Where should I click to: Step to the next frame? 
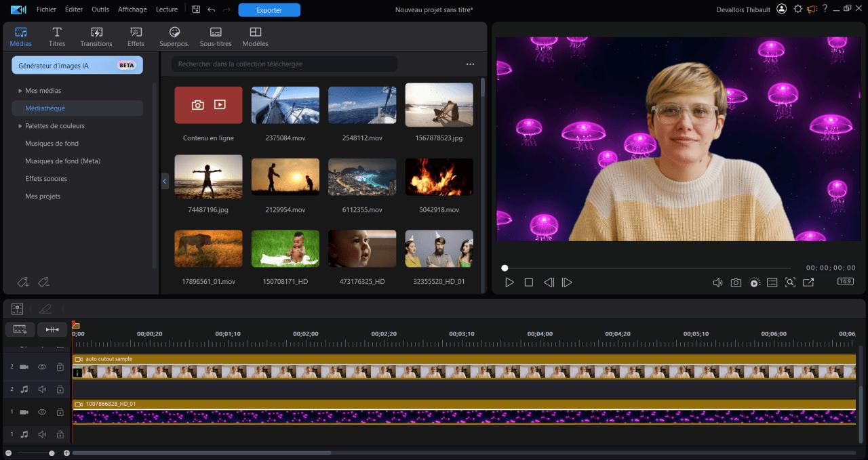[x=568, y=283]
